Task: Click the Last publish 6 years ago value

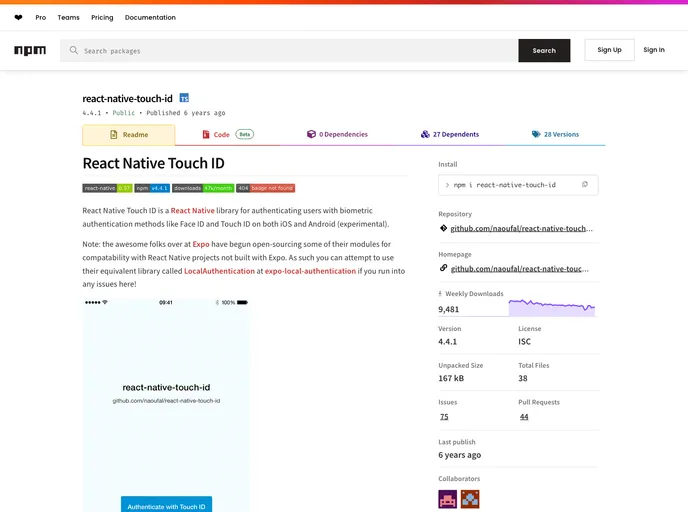Action: [459, 455]
